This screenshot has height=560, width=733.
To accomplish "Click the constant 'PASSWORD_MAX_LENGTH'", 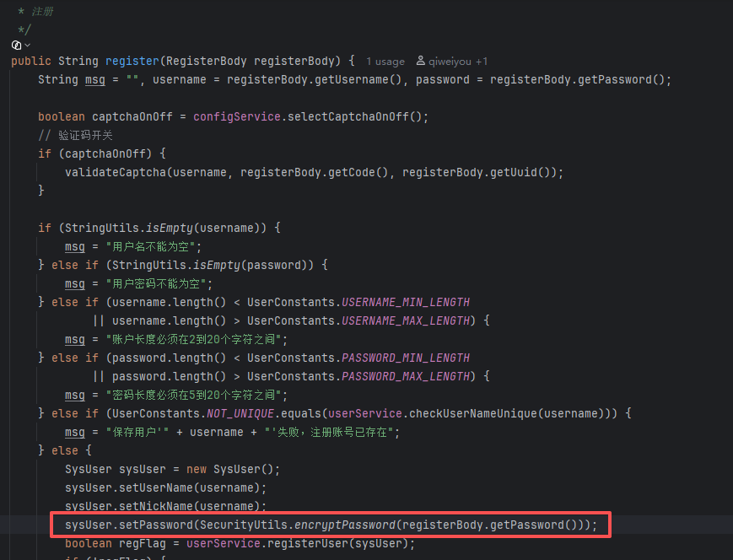I will coord(406,376).
